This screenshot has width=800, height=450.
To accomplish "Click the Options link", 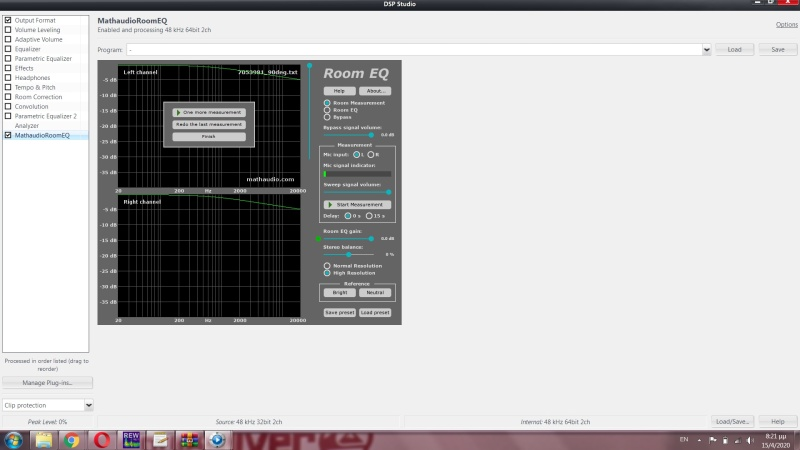I will tap(786, 24).
